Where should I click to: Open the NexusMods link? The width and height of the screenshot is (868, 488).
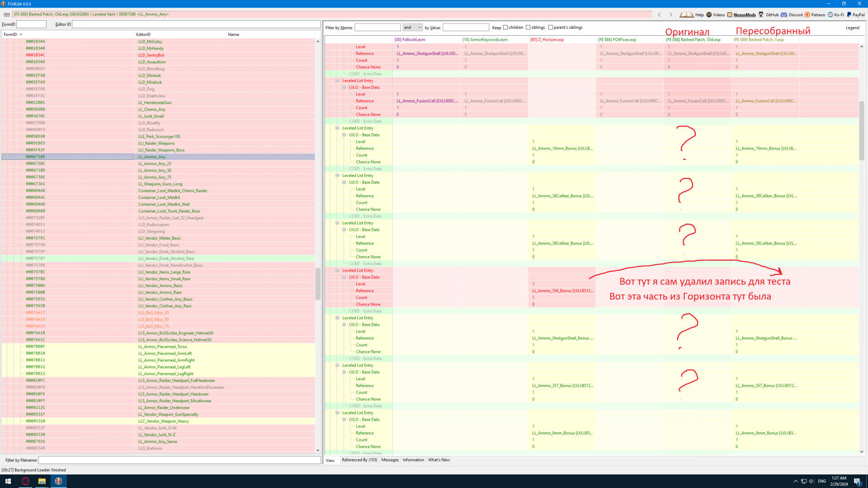(x=744, y=14)
